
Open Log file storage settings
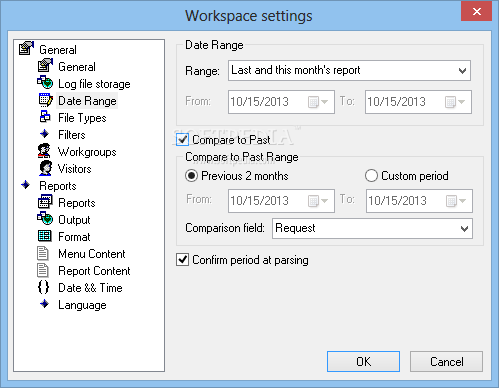click(x=94, y=84)
